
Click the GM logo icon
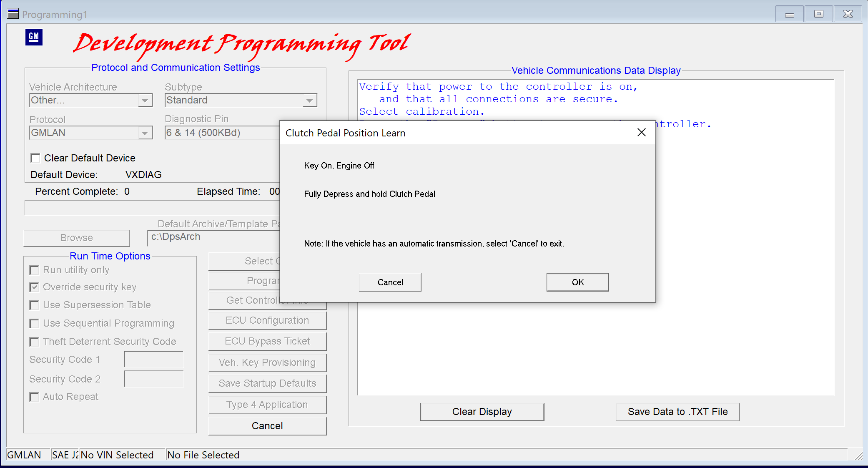click(x=34, y=37)
